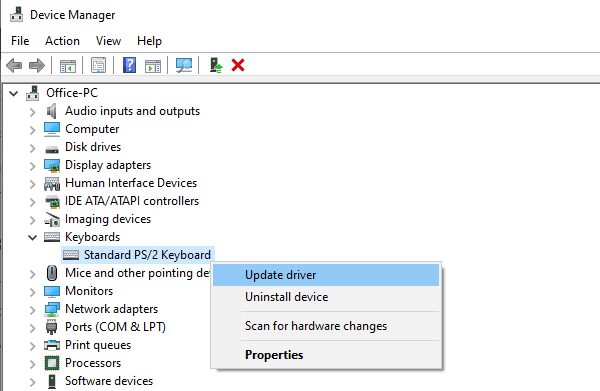This screenshot has width=600, height=391.
Task: Expand the Network adapters category
Action: (x=33, y=310)
